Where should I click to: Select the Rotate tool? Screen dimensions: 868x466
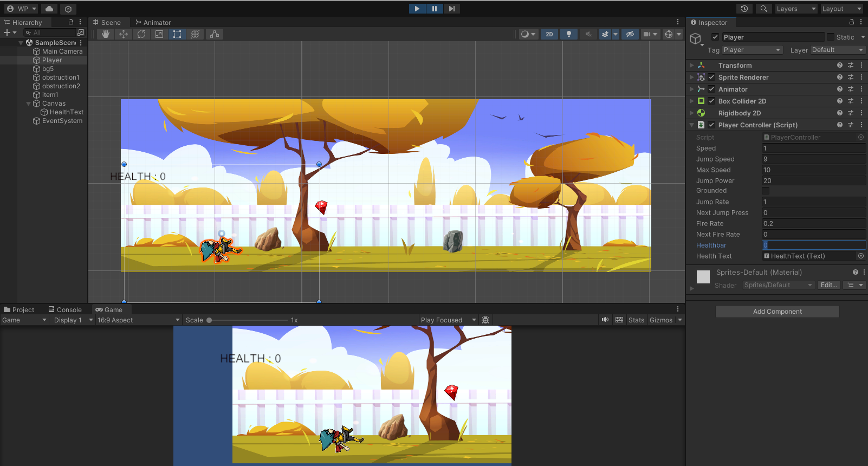click(141, 34)
